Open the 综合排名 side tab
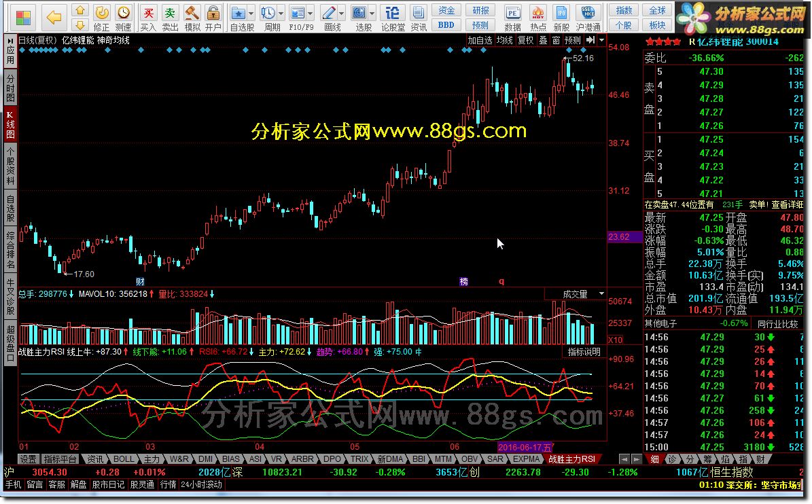The image size is (812, 504). [x=10, y=251]
